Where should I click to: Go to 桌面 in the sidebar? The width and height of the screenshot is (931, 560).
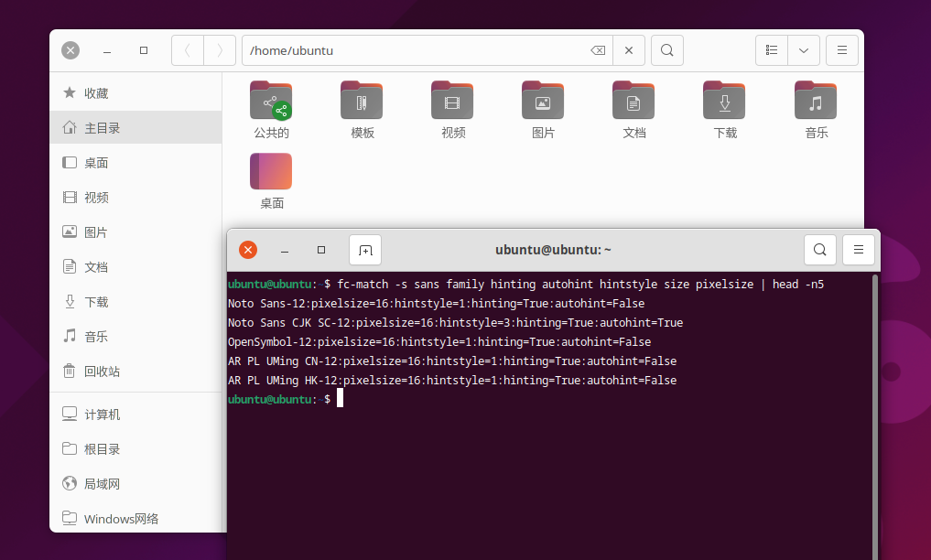[136, 163]
